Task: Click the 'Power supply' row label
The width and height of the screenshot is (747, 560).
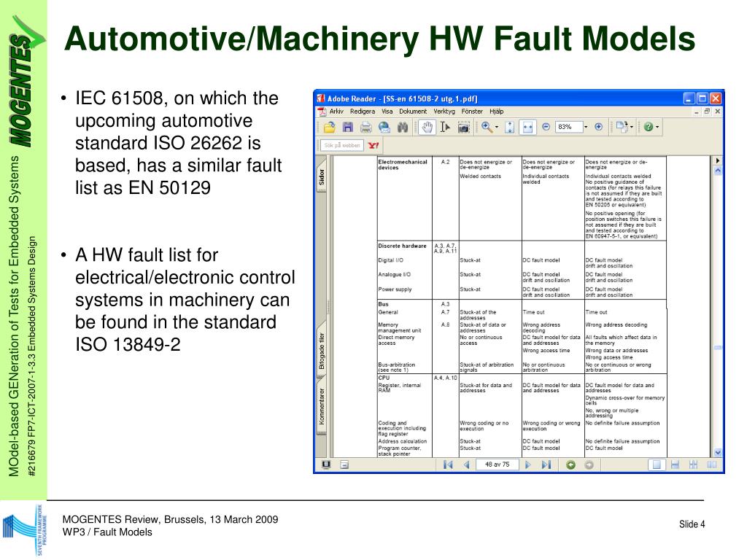Action: point(395,289)
